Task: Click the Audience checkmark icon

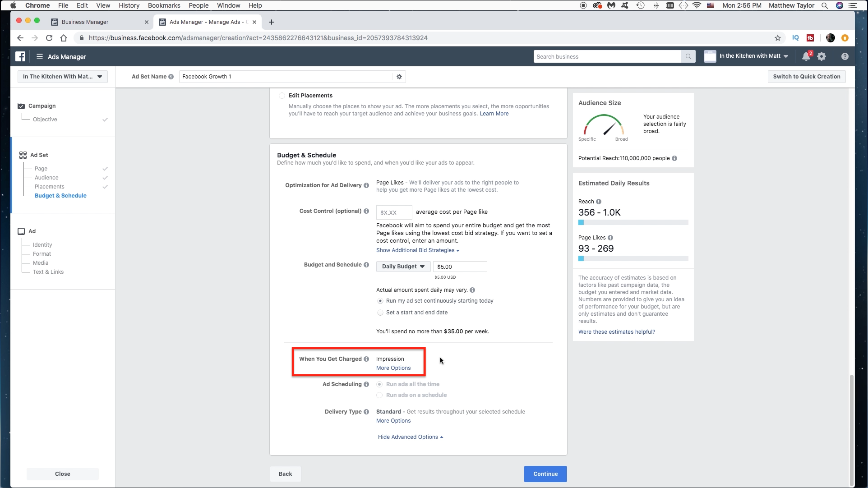Action: point(105,178)
